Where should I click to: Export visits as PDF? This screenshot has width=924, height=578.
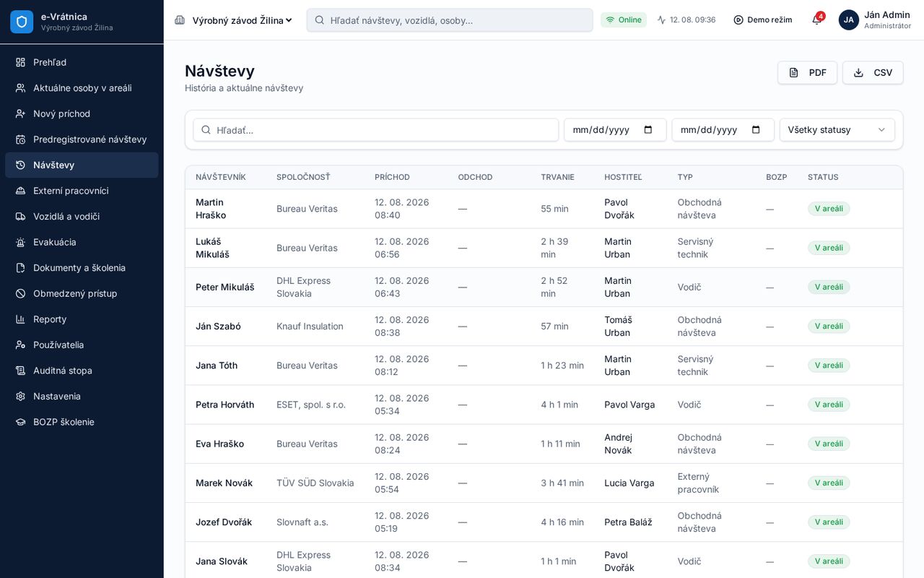tap(807, 72)
